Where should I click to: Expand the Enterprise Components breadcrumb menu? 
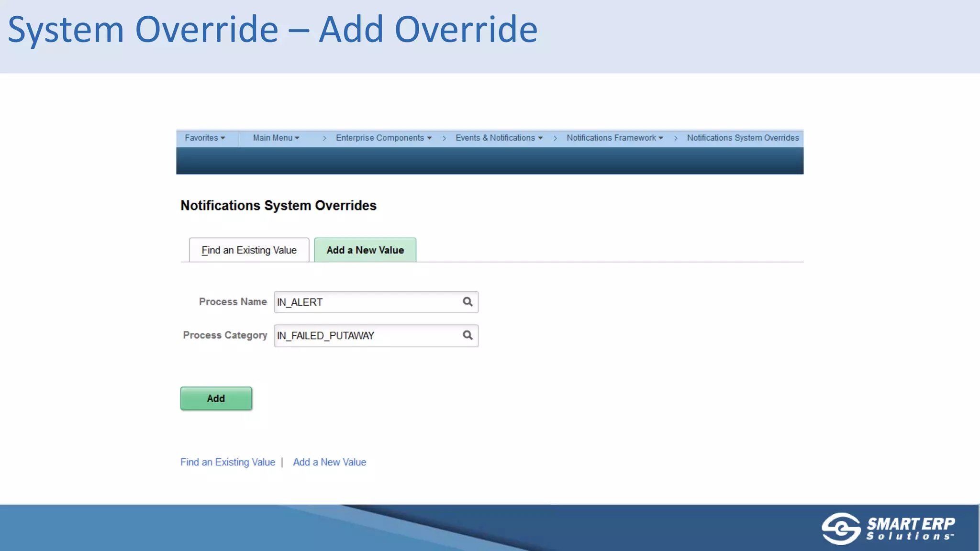coord(384,138)
